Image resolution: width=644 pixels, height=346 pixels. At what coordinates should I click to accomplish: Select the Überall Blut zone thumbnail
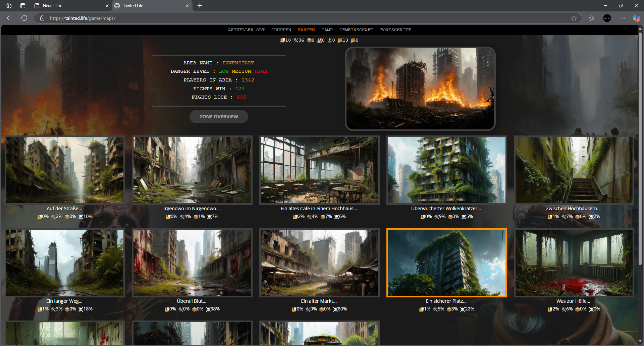click(x=192, y=263)
